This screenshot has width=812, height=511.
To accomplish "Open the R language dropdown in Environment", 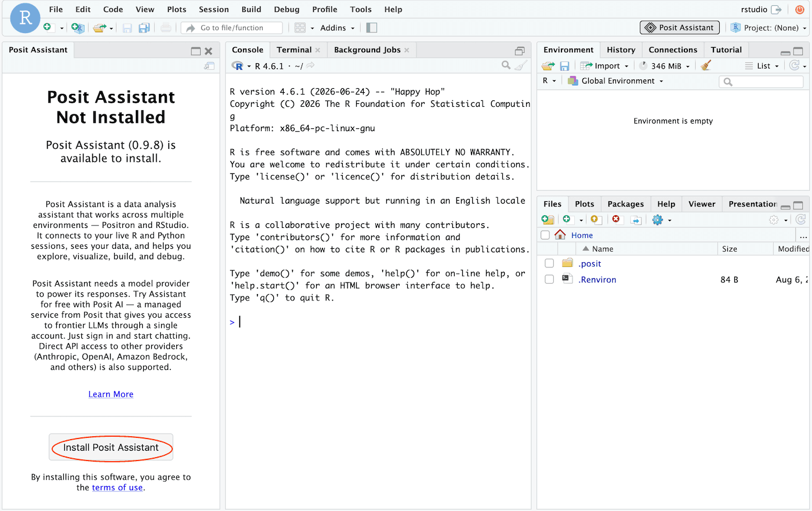I will pos(549,81).
